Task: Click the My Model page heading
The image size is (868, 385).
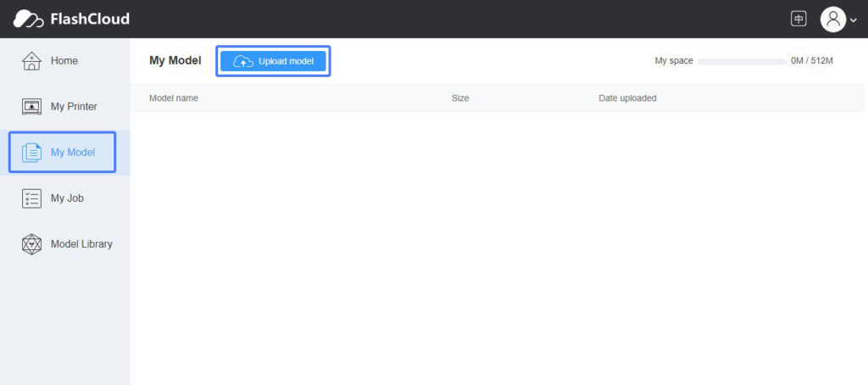Action: click(x=175, y=61)
